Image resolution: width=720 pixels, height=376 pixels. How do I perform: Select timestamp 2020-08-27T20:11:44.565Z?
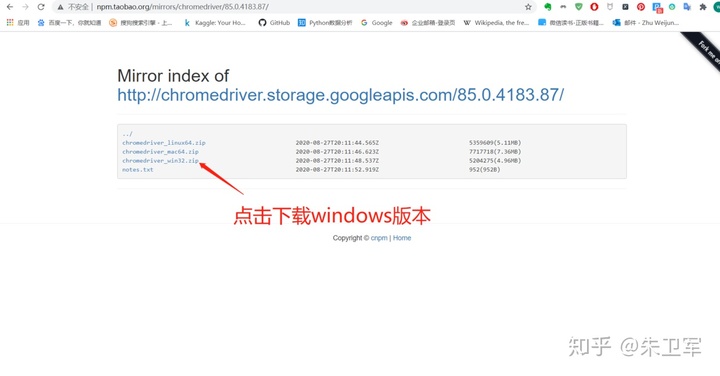pos(337,143)
